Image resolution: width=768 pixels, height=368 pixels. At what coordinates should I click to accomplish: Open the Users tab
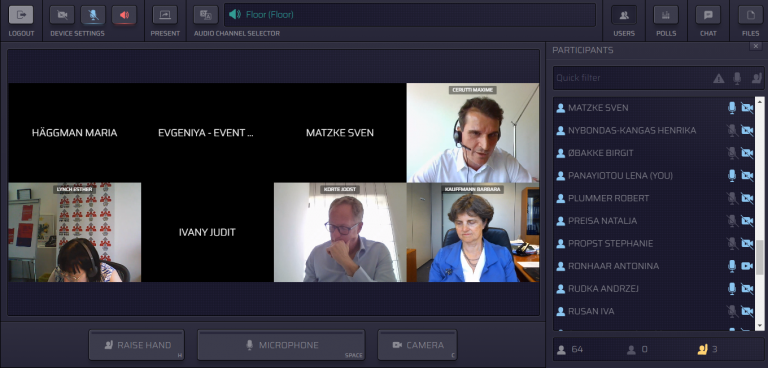coord(624,15)
